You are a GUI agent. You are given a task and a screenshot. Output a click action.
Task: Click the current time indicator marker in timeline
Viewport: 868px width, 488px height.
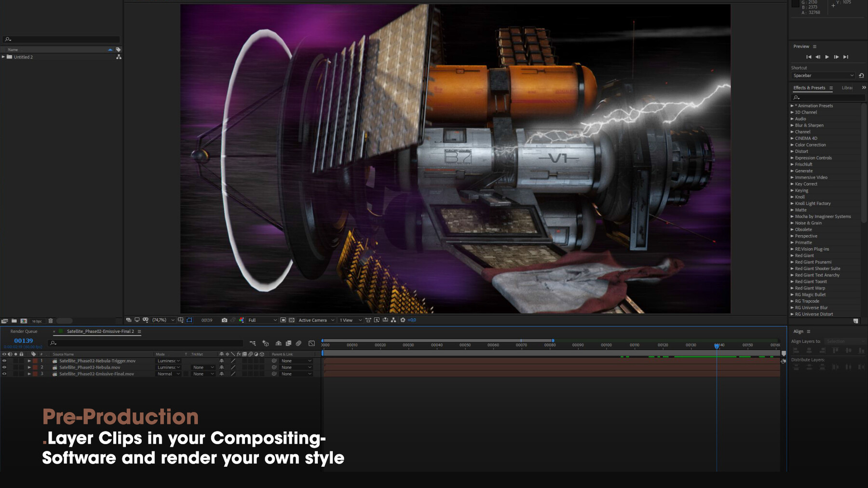pos(717,345)
